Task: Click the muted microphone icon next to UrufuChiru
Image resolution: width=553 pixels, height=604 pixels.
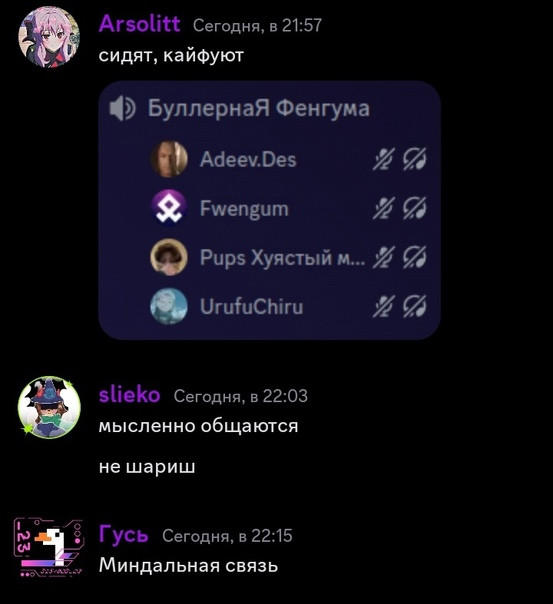Action: point(384,307)
